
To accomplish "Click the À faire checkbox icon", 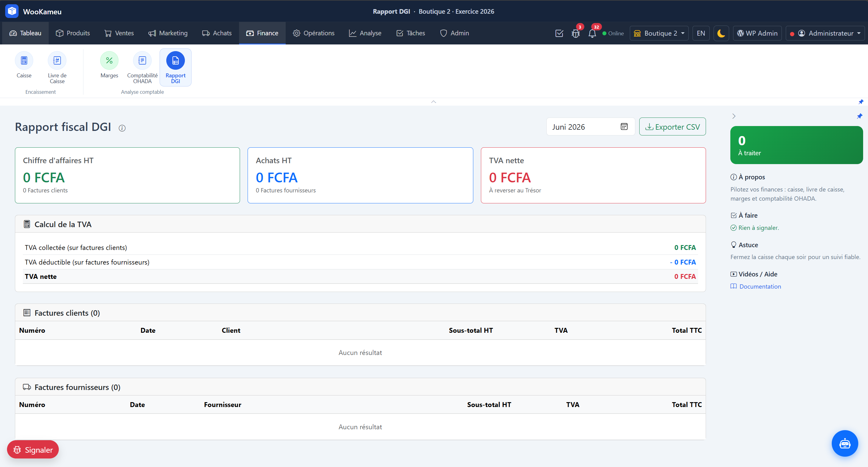I will point(734,216).
